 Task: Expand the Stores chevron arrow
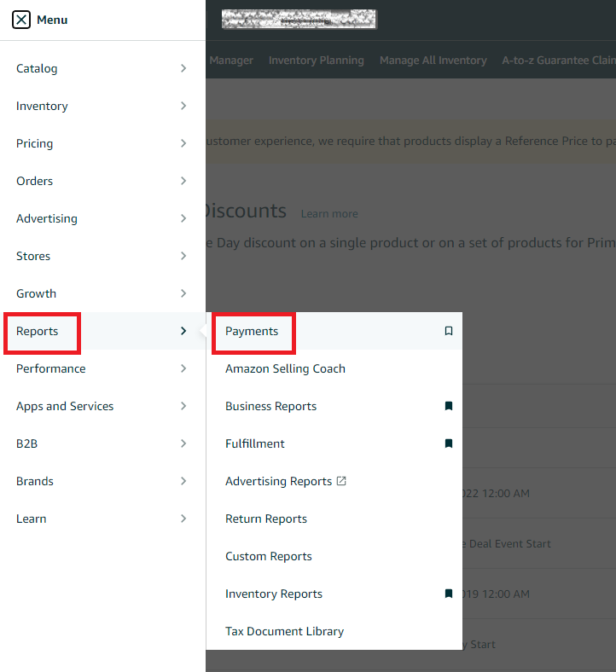pos(183,256)
